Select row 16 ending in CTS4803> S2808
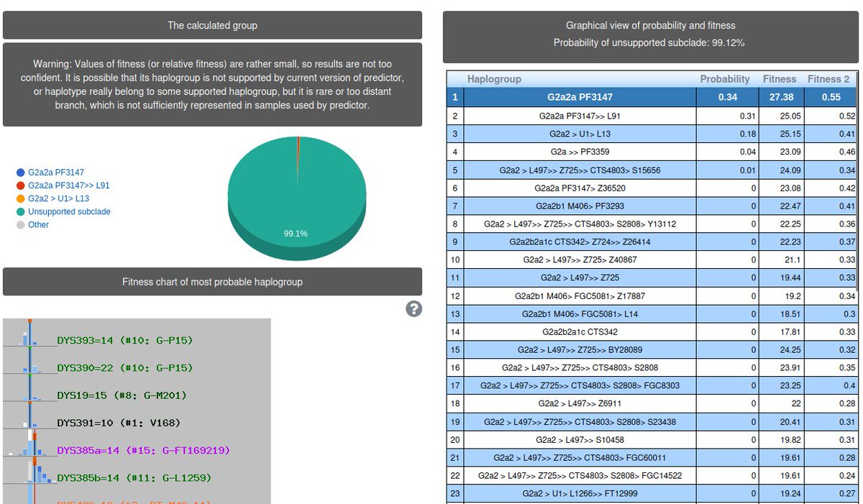 point(653,367)
